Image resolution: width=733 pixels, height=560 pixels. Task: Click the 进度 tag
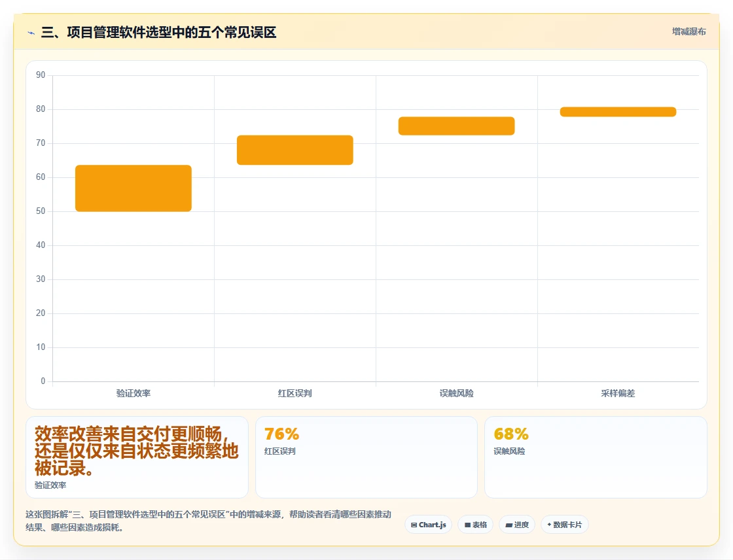[x=517, y=525]
